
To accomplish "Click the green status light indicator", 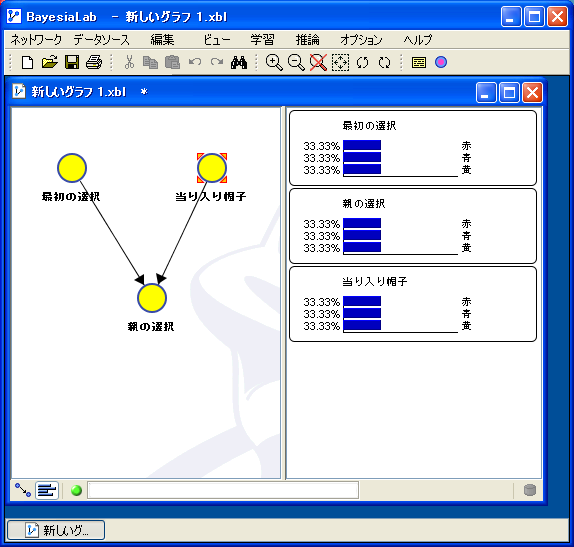I will click(x=76, y=490).
